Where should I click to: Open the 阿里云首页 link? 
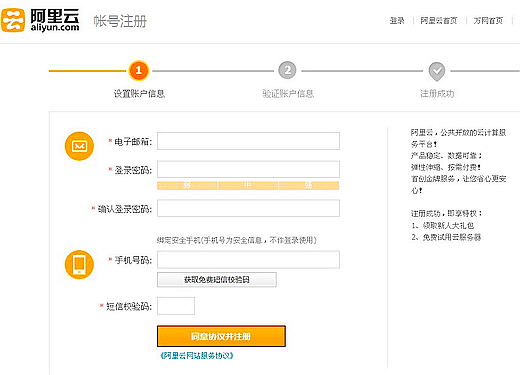(x=439, y=21)
